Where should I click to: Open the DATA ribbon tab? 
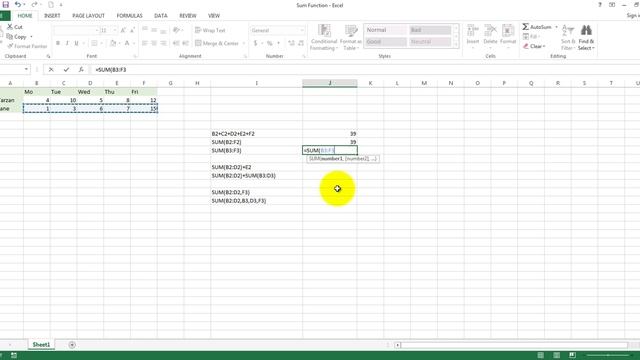(160, 16)
